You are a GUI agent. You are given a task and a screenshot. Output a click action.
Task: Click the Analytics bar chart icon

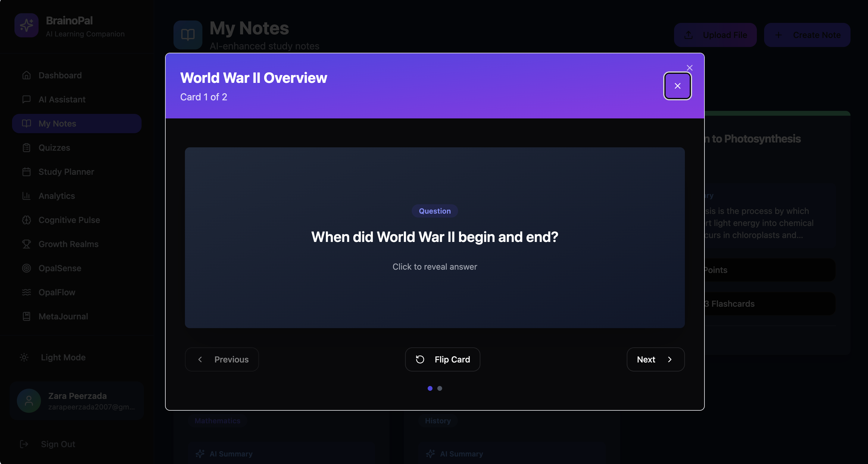(x=26, y=196)
